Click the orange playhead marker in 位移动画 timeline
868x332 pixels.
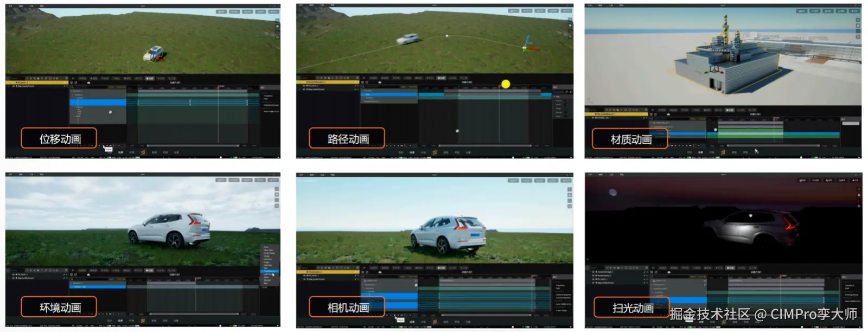pos(219,87)
